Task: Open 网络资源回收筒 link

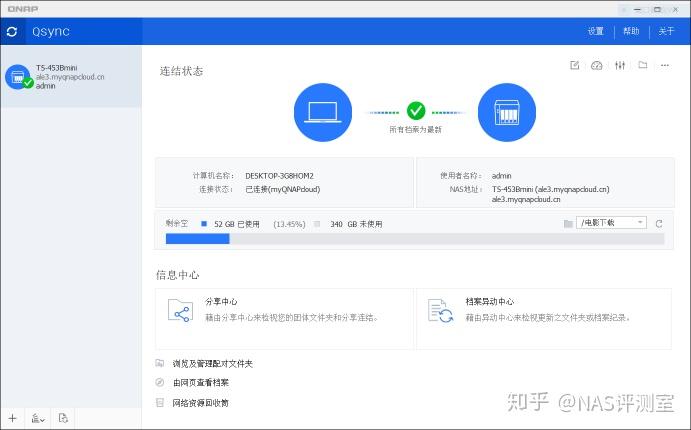Action: (201, 403)
